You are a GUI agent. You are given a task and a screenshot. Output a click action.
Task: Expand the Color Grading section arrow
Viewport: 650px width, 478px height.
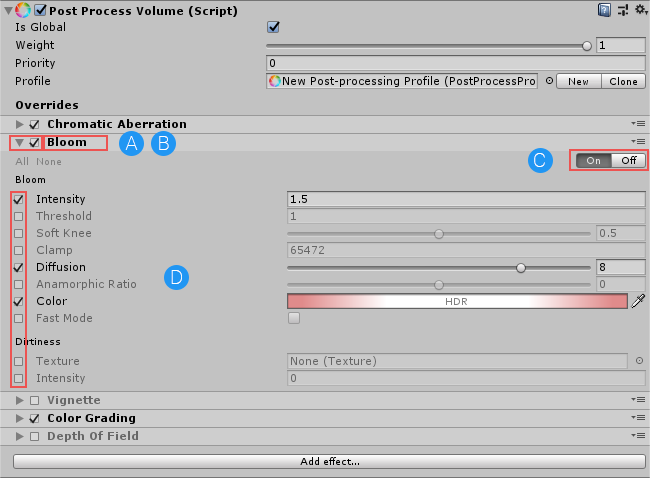coord(20,418)
